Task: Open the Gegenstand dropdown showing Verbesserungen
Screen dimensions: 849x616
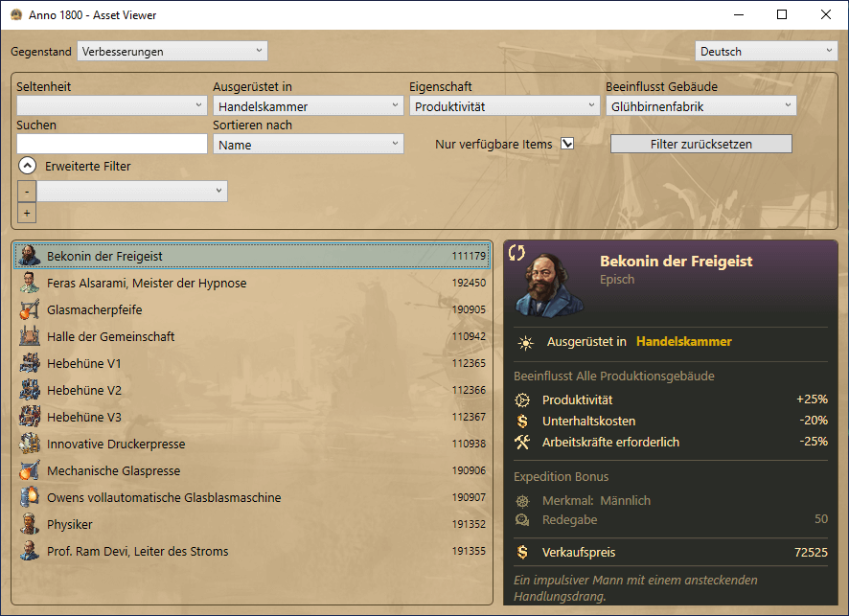Action: [x=172, y=52]
